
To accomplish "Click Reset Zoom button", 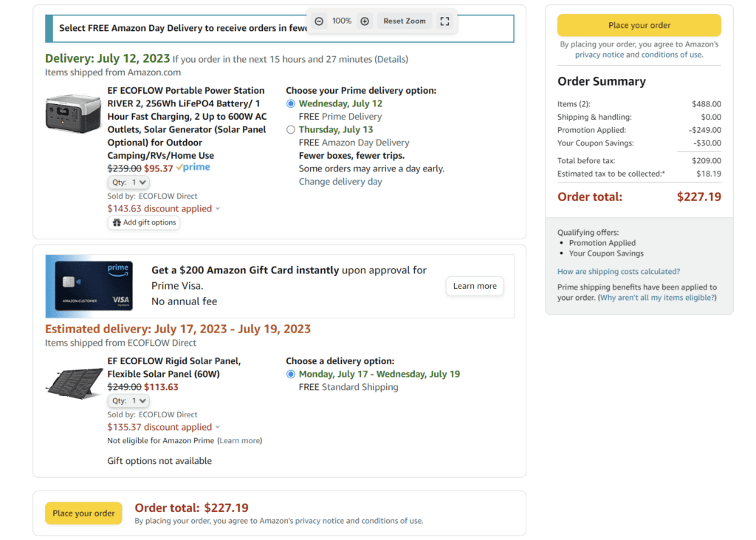I will point(405,21).
